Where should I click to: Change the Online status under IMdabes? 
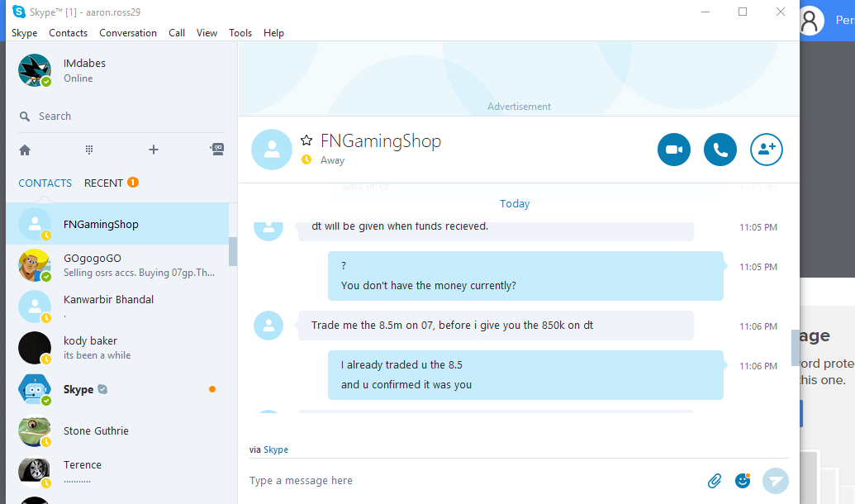78,78
